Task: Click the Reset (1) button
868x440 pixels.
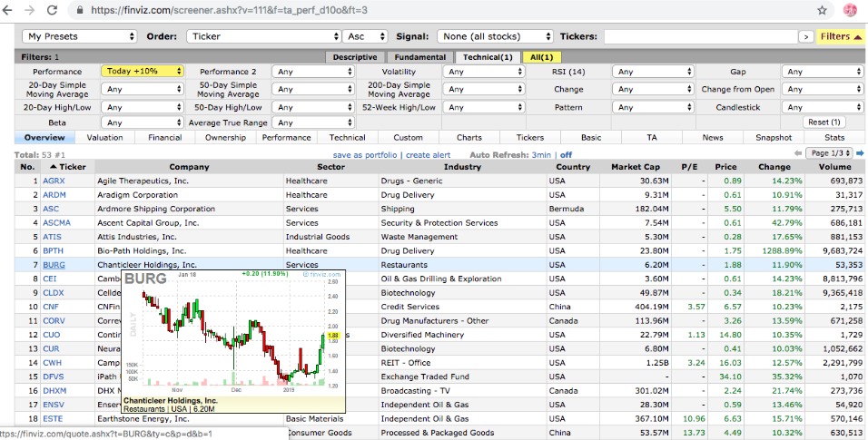Action: (x=824, y=122)
